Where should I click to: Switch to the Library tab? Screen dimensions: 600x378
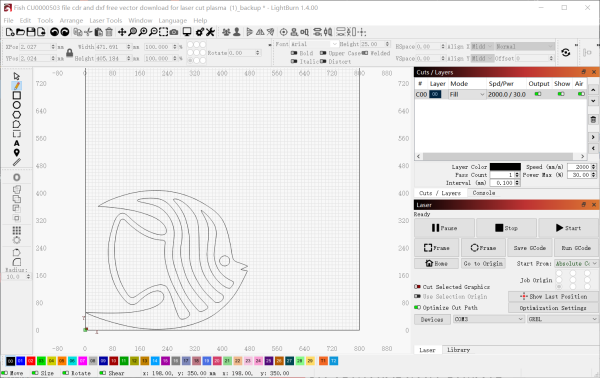pos(458,350)
